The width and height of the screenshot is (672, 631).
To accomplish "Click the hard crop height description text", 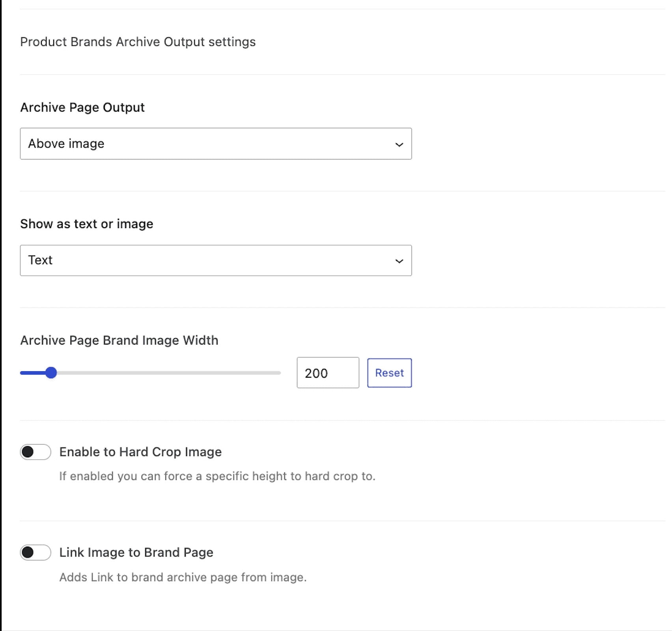I will pos(217,476).
